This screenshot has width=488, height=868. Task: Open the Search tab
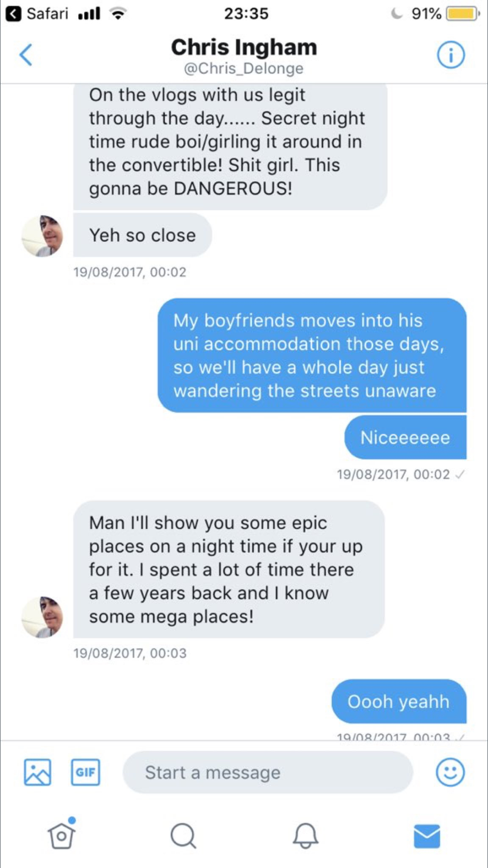[x=183, y=836]
